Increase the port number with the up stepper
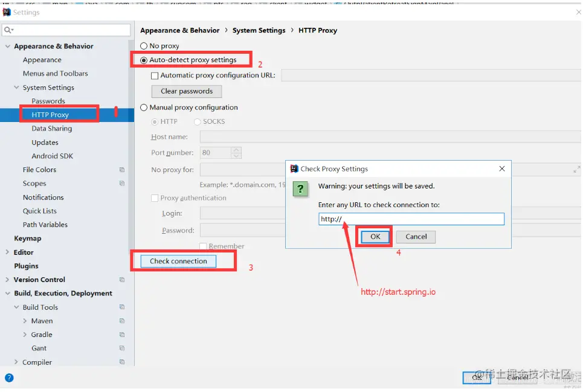The width and height of the screenshot is (583, 392). (x=236, y=150)
